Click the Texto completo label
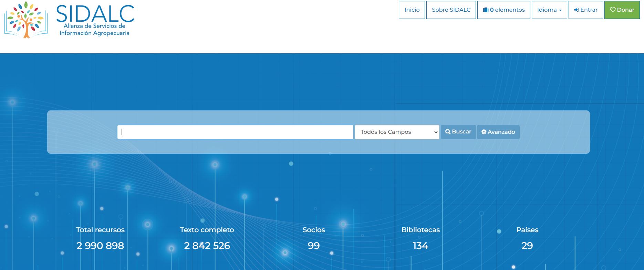The image size is (644, 270). [x=207, y=230]
